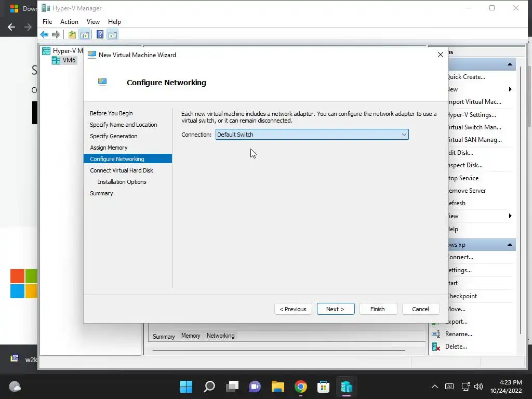Viewport: 532px width, 399px height.
Task: Go to Connect Virtual Hard Disk step
Action: (122, 170)
